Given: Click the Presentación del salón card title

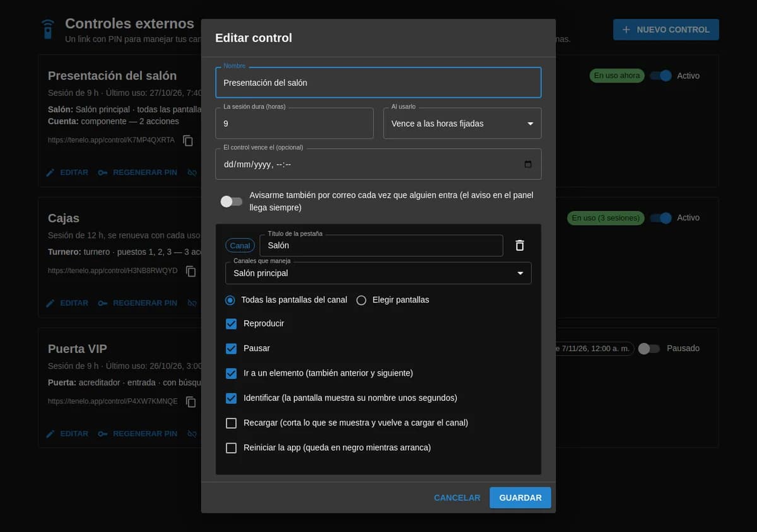Looking at the screenshot, I should (x=112, y=76).
